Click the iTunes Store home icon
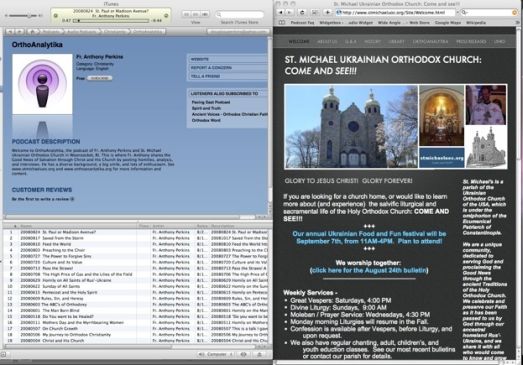Image resolution: width=523 pixels, height=365 pixels. (x=32, y=32)
